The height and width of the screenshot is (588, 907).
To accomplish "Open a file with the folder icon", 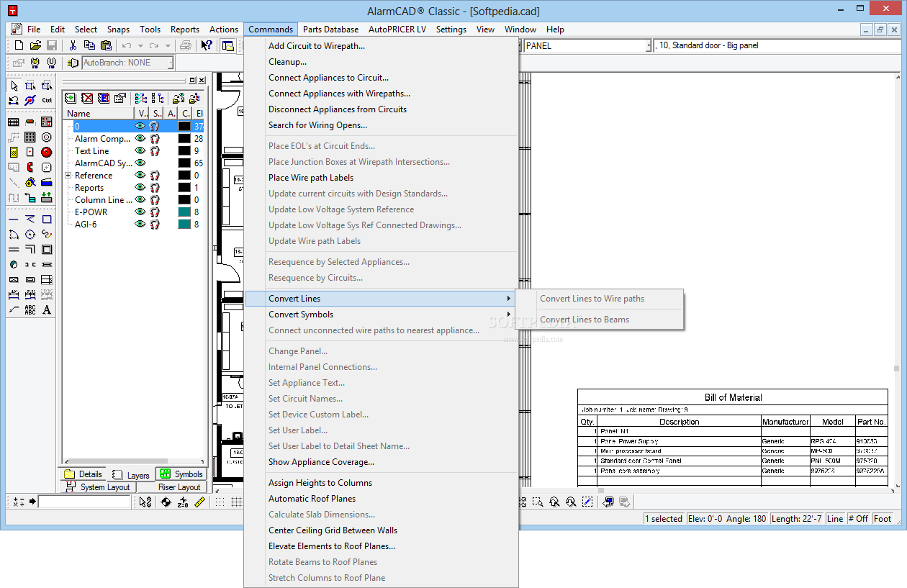I will 35,45.
